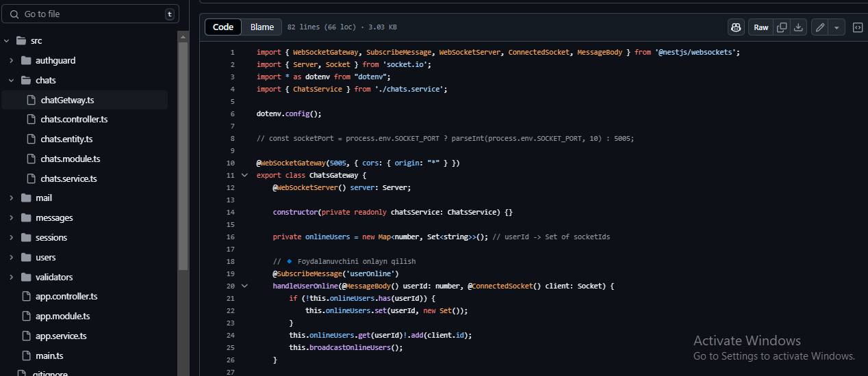Click the search icon in Go to file
868x376 pixels.
click(x=14, y=14)
